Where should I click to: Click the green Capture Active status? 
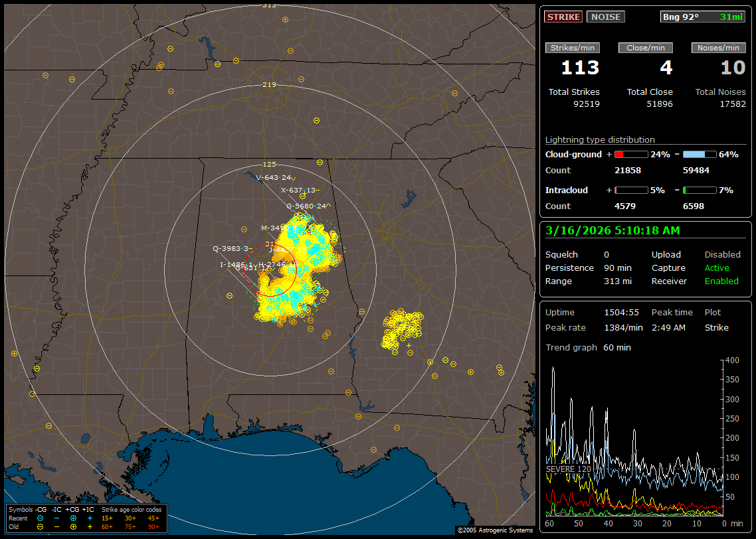click(x=717, y=268)
